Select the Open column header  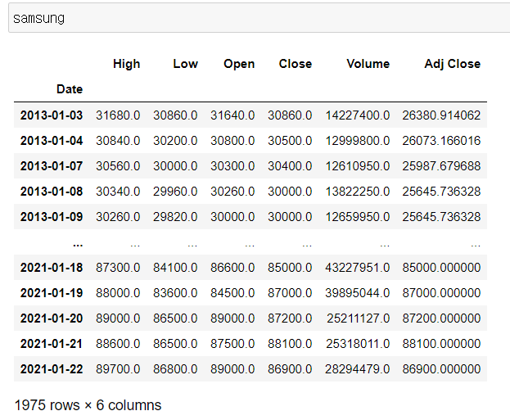[x=239, y=64]
